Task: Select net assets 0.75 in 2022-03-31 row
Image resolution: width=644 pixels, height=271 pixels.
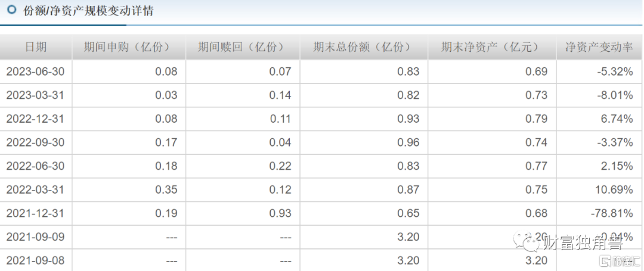Action: 536,190
